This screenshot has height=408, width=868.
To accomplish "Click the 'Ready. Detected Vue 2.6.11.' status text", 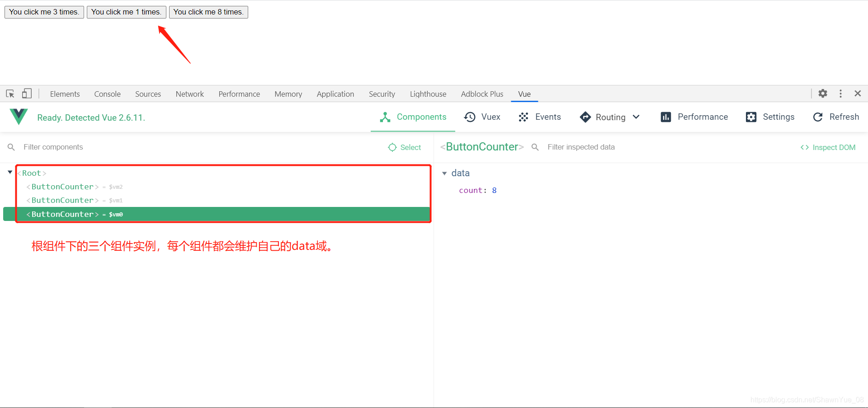I will [x=91, y=117].
